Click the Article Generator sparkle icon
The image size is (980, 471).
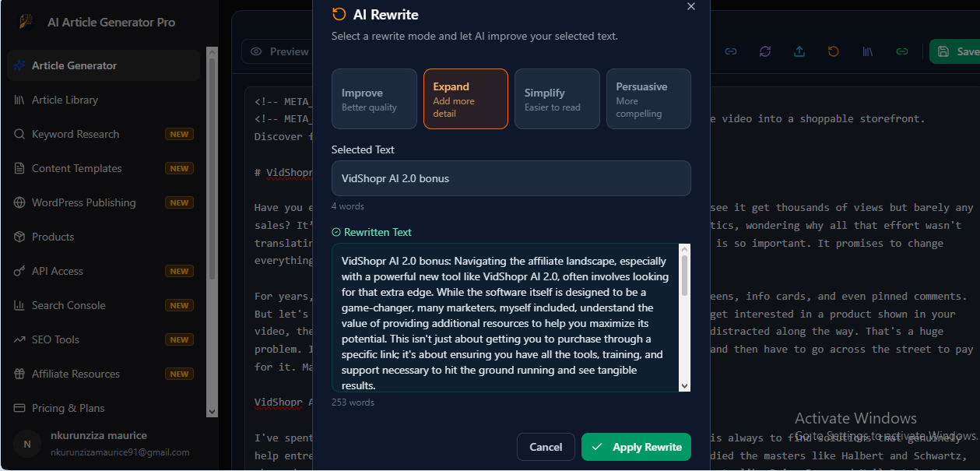(x=19, y=65)
